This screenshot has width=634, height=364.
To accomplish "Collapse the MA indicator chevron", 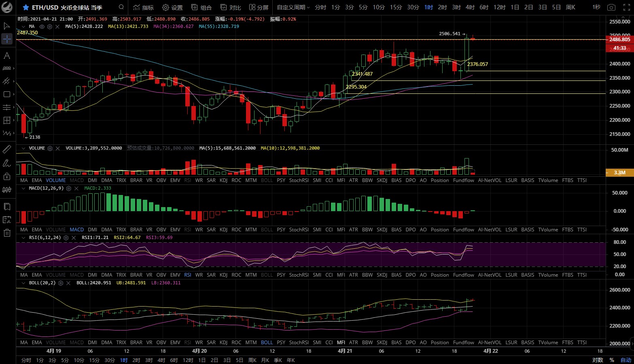I will click(x=23, y=26).
